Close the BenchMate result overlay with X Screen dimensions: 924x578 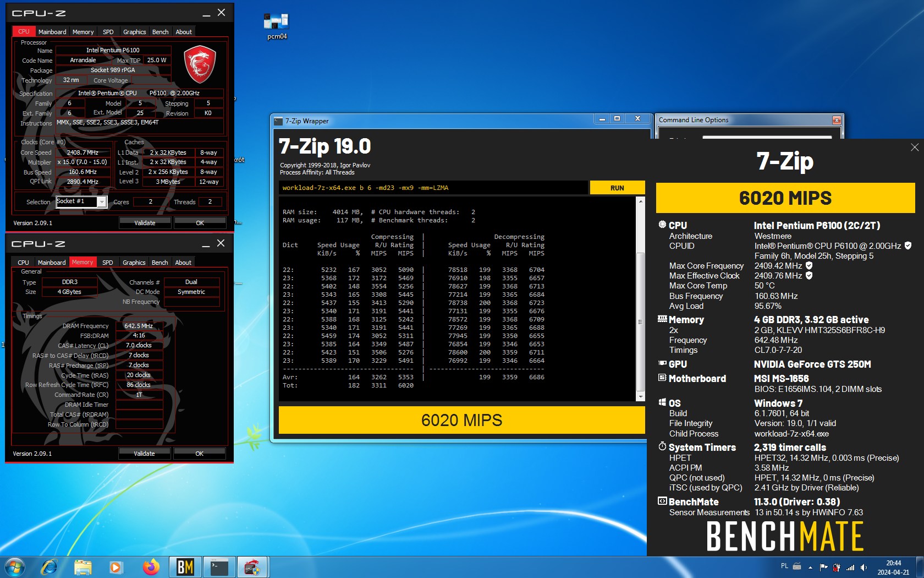coord(915,147)
